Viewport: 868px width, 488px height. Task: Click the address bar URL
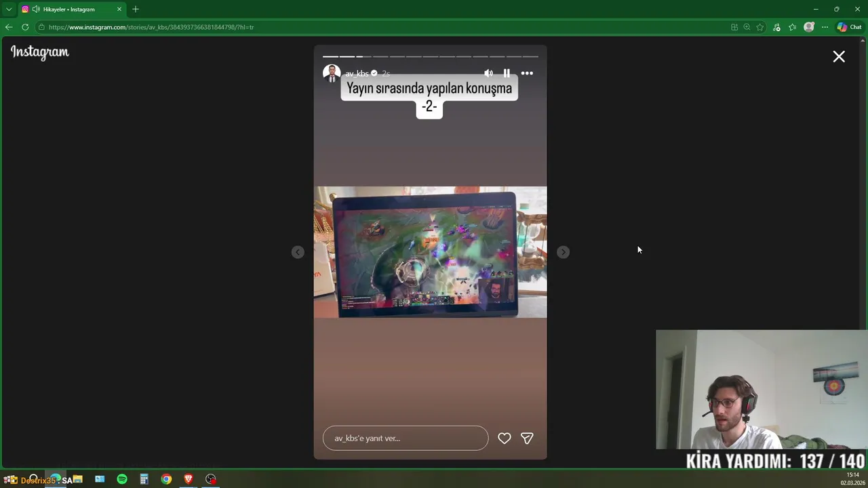pyautogui.click(x=151, y=27)
